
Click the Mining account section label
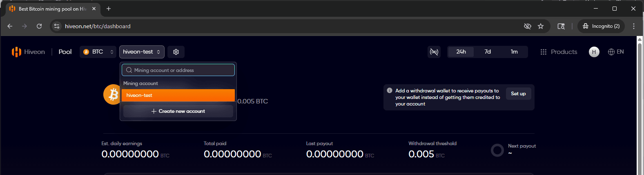pyautogui.click(x=140, y=83)
